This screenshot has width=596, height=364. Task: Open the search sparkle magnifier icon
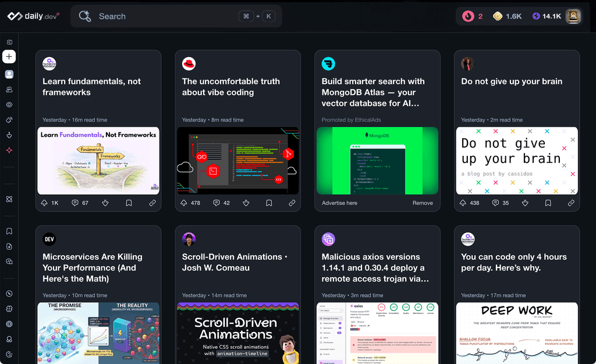85,16
